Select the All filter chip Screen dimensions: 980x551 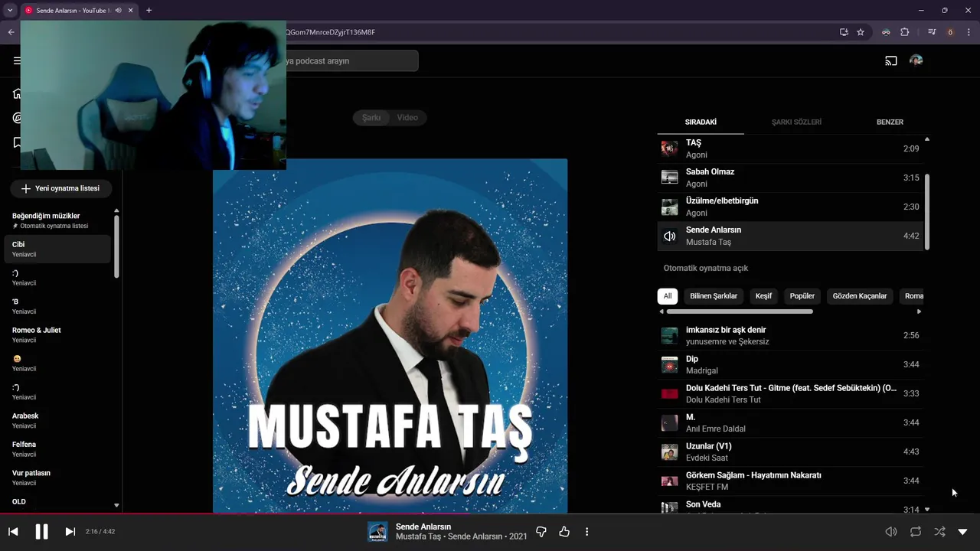click(x=668, y=296)
